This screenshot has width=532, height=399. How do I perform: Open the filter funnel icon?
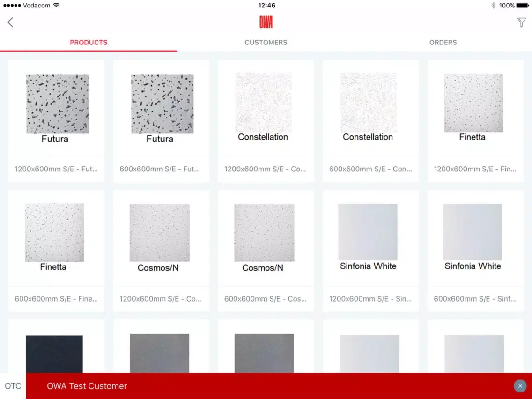(521, 22)
